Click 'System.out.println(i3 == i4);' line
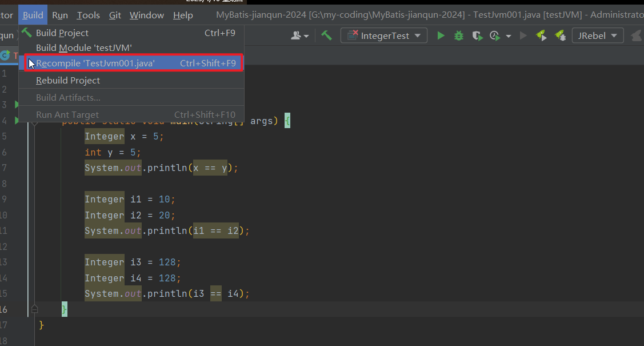This screenshot has width=644, height=346. [167, 293]
